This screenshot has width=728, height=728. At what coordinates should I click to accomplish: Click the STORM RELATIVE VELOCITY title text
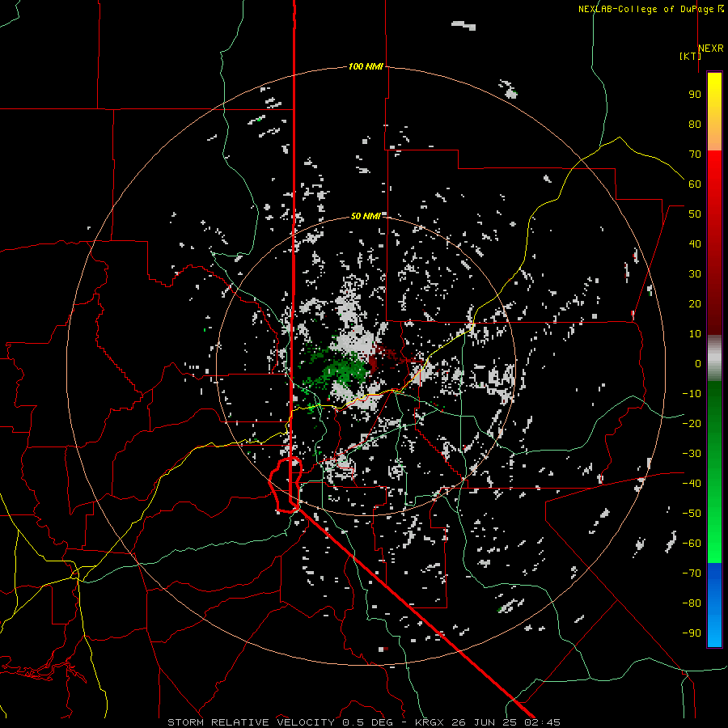pos(252,722)
